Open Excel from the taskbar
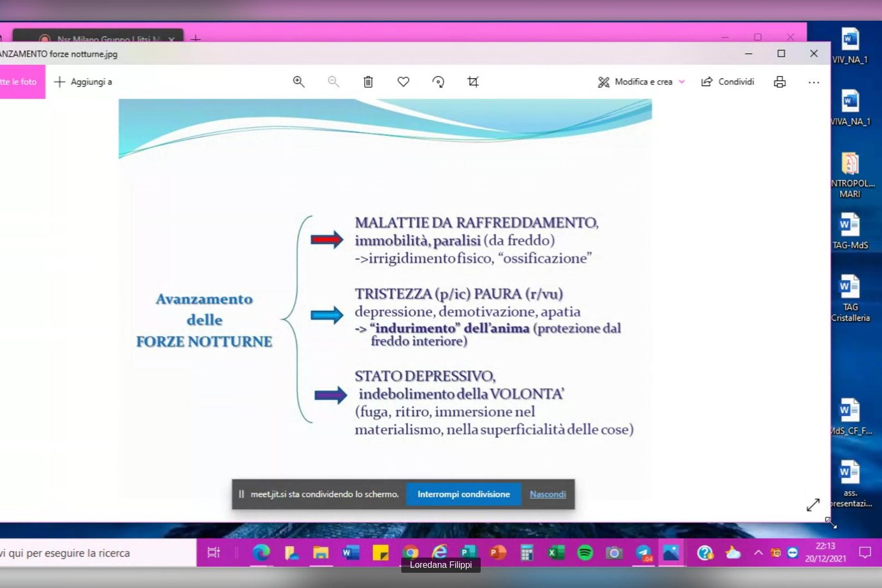Viewport: 882px width, 588px height. tap(556, 553)
